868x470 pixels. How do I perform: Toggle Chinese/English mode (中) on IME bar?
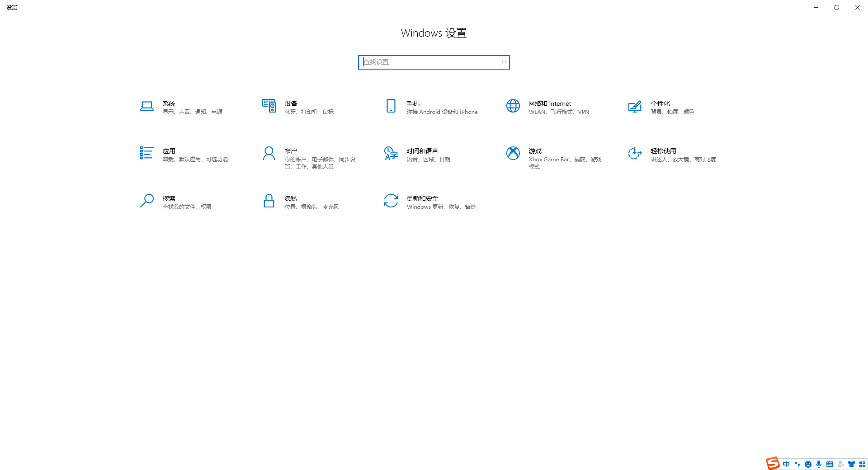pyautogui.click(x=786, y=464)
